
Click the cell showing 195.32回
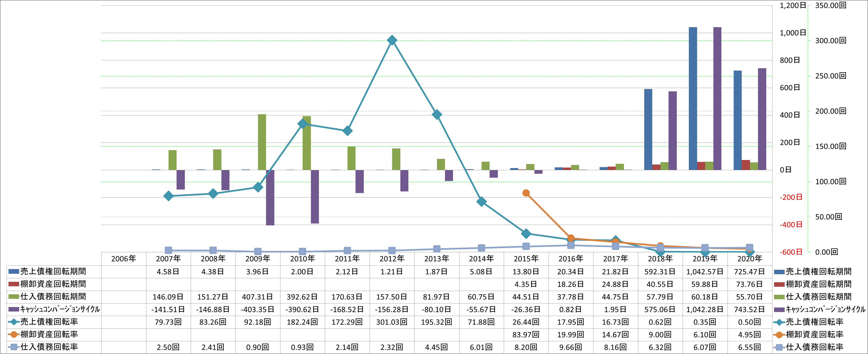(x=437, y=322)
